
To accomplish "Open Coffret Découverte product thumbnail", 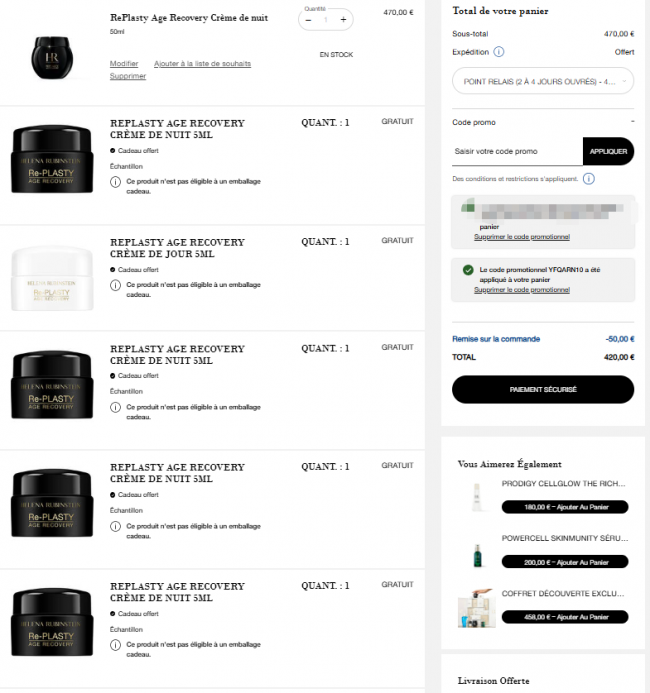I will point(476,608).
